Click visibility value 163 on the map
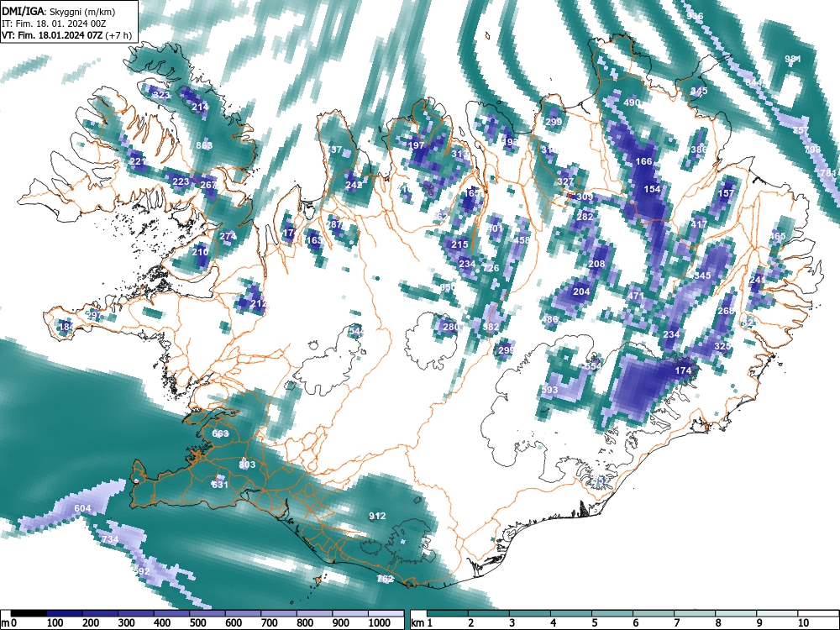Viewport: 840px width, 630px height. [x=314, y=240]
